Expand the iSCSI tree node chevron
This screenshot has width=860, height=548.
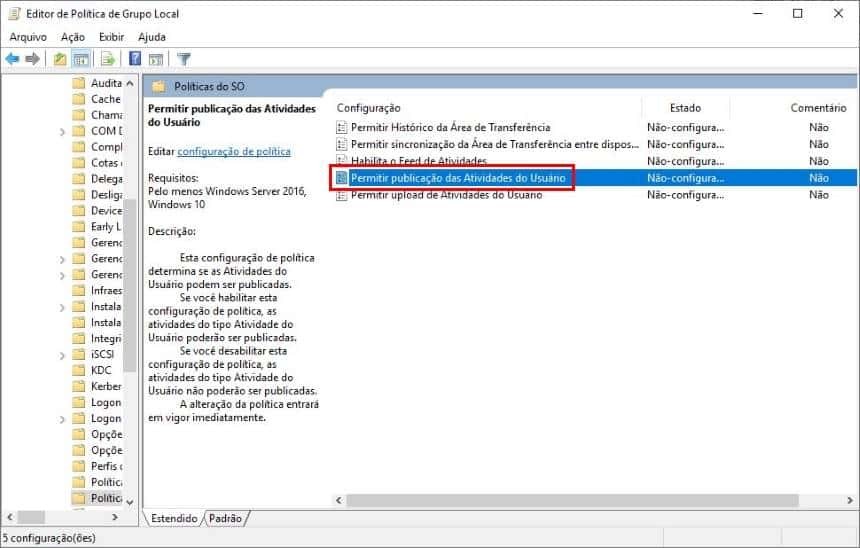[62, 355]
